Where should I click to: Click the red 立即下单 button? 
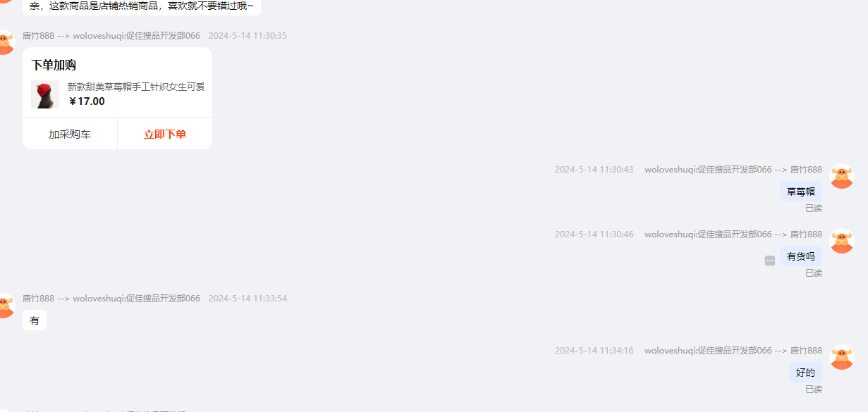[x=165, y=134]
